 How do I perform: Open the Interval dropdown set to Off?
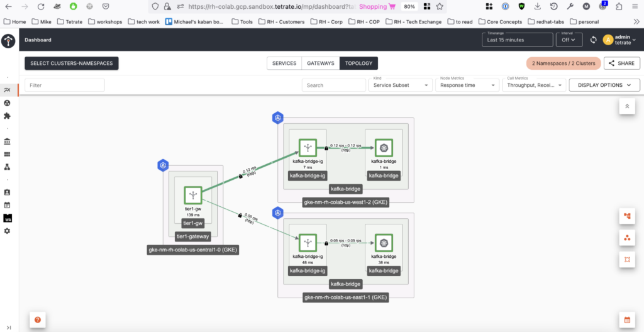[x=569, y=40]
